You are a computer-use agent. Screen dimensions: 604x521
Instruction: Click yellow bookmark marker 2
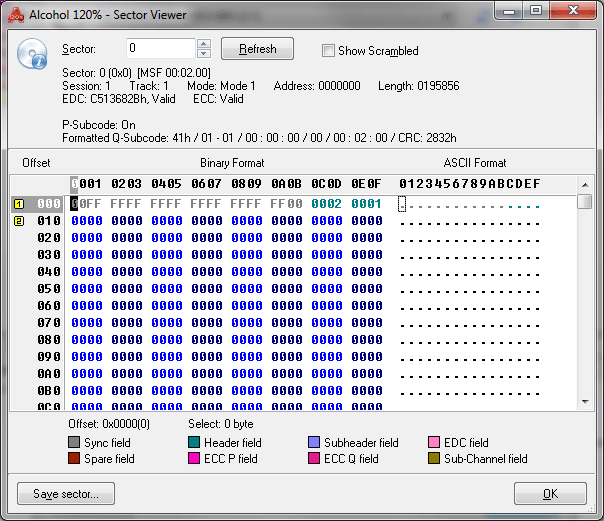[19, 221]
